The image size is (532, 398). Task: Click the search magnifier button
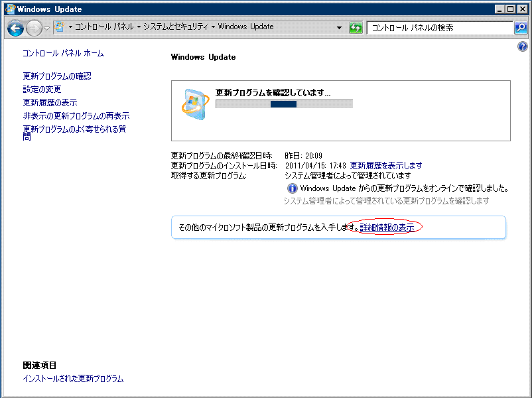point(521,27)
